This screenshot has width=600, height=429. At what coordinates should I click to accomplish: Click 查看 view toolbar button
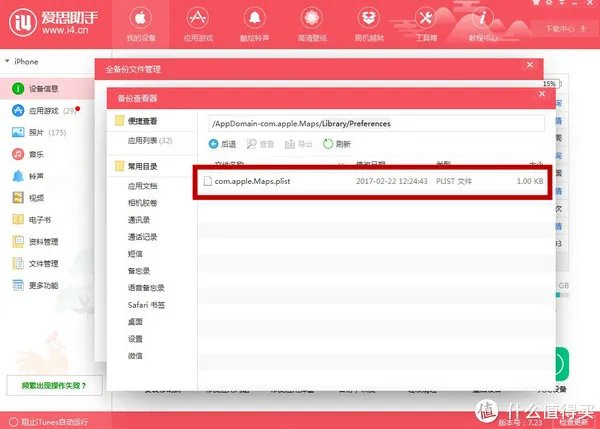coord(260,144)
